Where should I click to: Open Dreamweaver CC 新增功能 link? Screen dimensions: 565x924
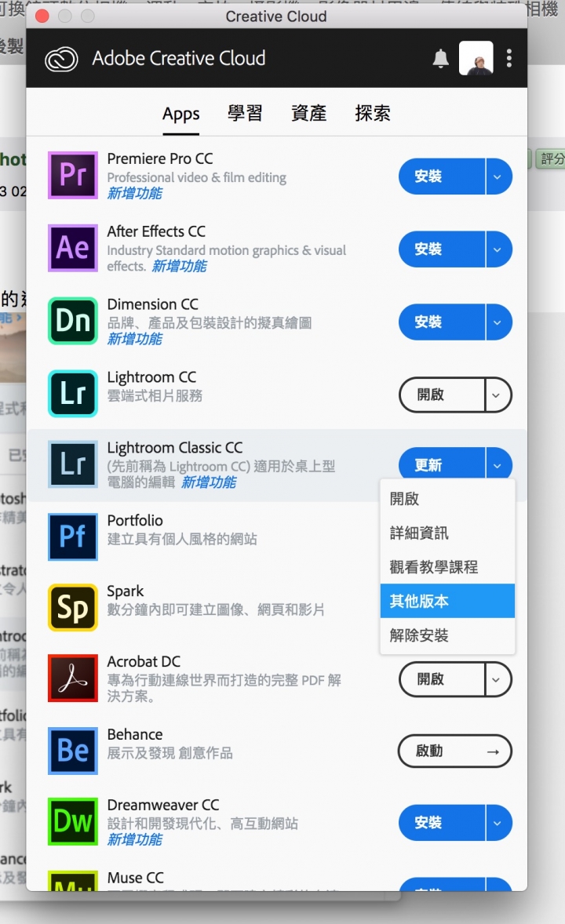[134, 840]
